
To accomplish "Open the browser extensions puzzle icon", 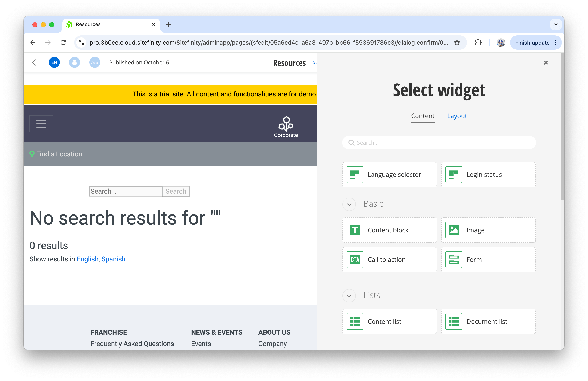I will tap(478, 43).
